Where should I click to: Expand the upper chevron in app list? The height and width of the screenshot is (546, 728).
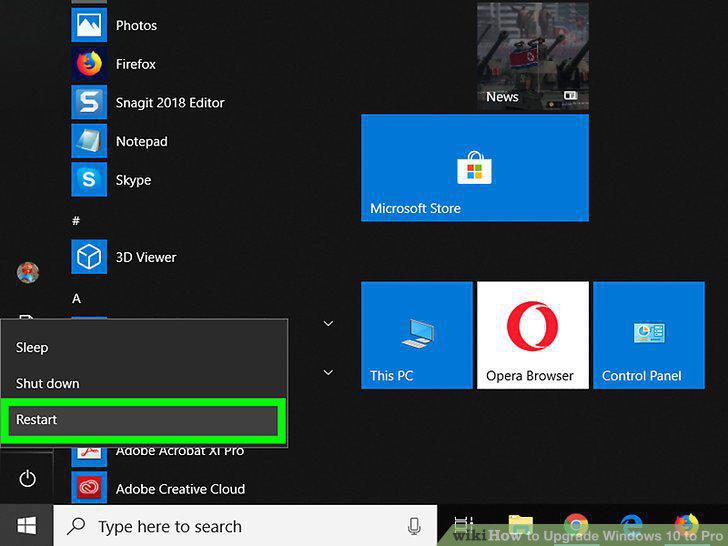pyautogui.click(x=328, y=324)
